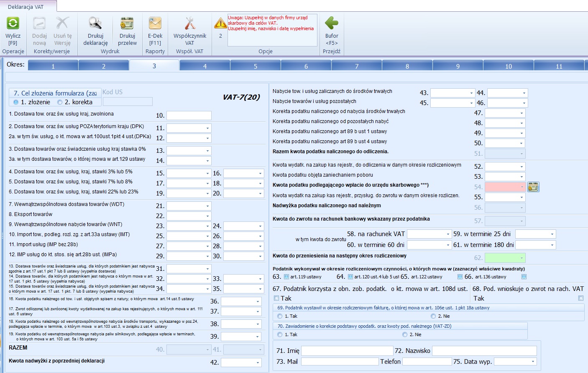
Task: Click the Dodaj nową correction icon
Action: [x=39, y=23]
